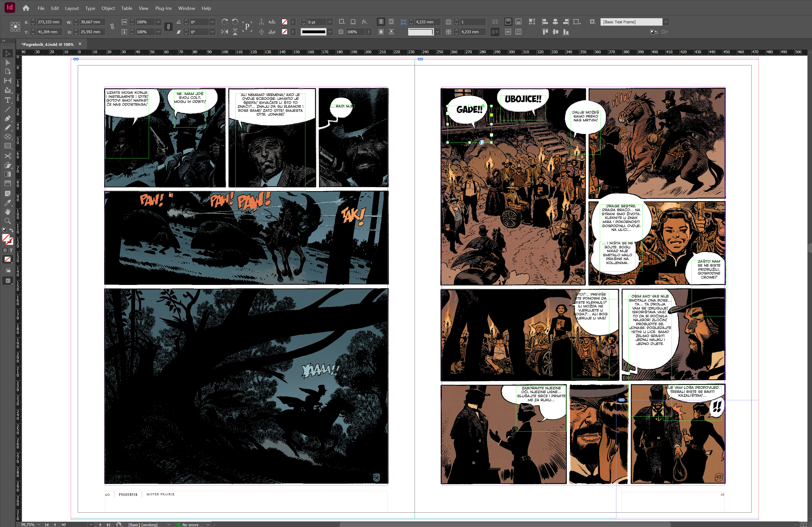
Task: Toggle formatting affects container button
Action: [5, 250]
